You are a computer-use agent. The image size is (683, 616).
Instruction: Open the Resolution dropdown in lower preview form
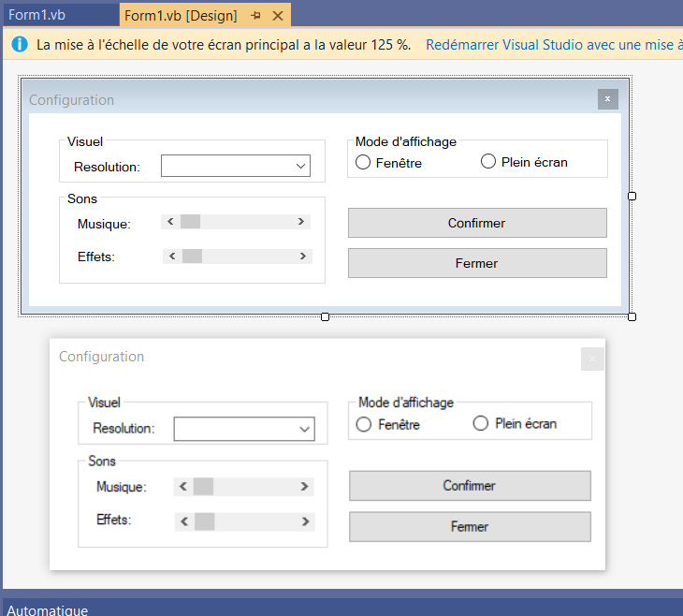244,429
